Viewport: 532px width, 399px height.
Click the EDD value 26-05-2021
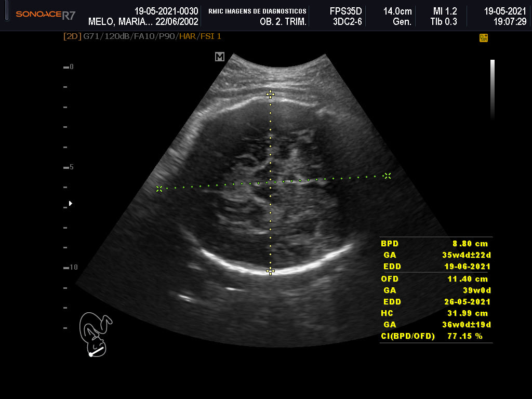(x=467, y=302)
